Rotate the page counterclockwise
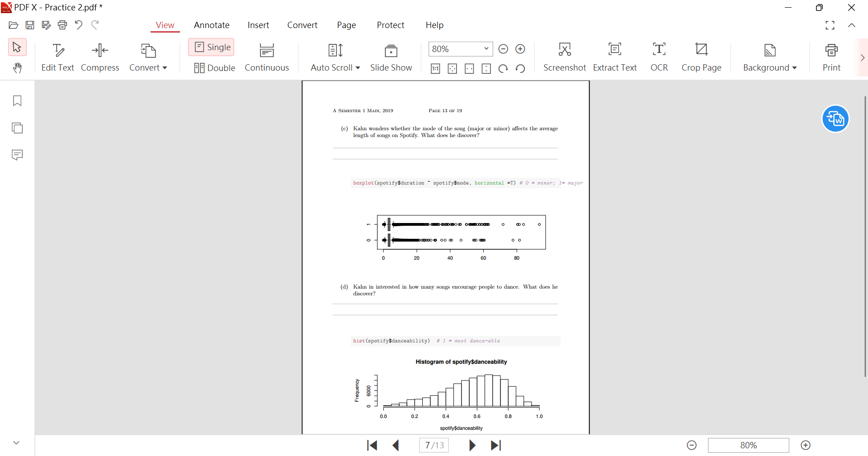 (x=520, y=69)
